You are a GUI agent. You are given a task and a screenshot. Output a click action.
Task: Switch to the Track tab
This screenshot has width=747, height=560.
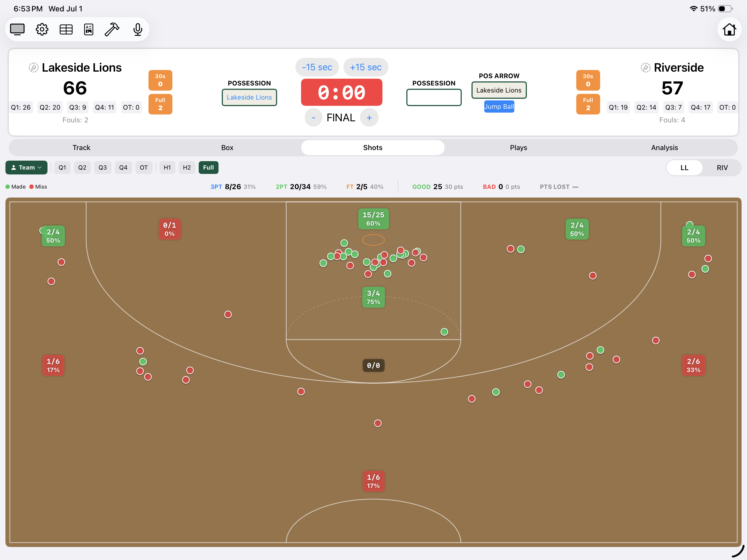tap(81, 148)
